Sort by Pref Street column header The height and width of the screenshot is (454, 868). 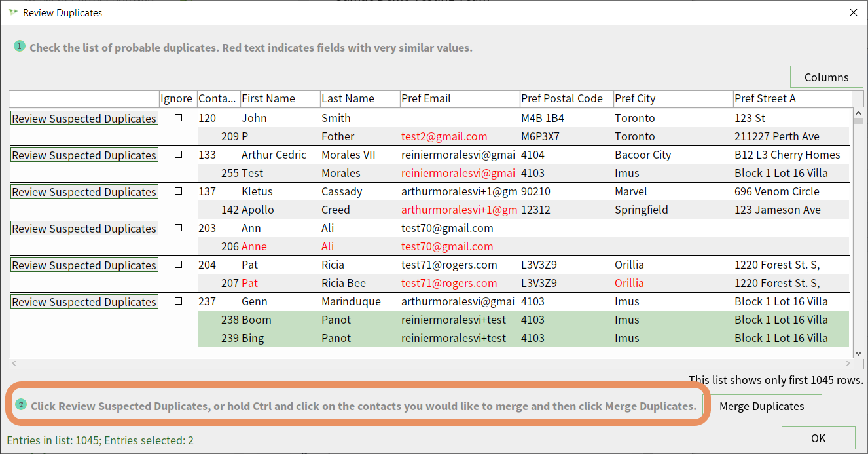coord(791,99)
